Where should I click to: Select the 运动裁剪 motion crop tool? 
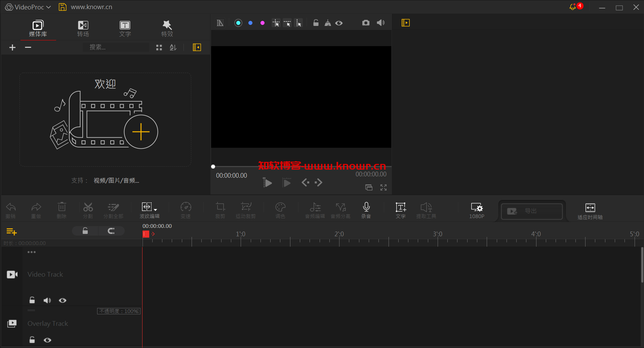click(x=246, y=210)
